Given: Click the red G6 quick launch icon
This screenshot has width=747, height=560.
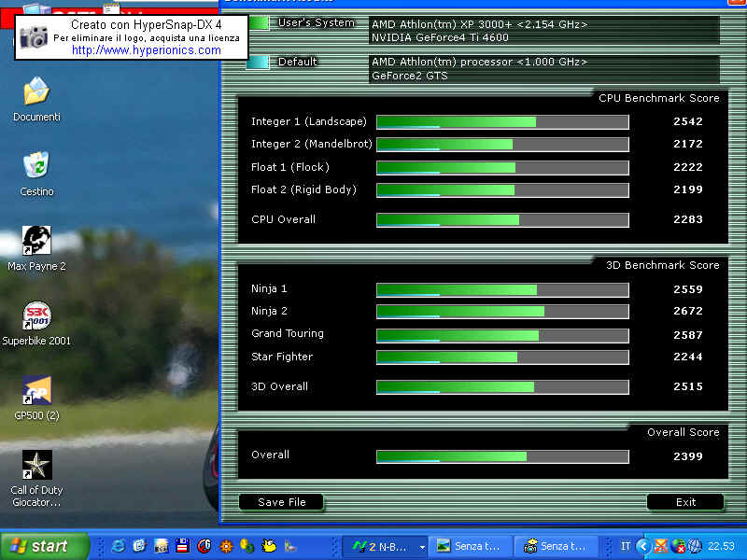Looking at the screenshot, I should pos(204,546).
